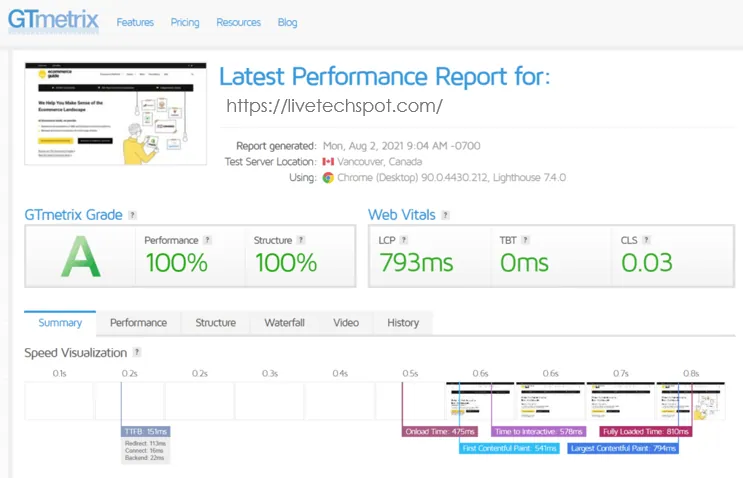
Task: Click help icon beside CLS metric
Action: [x=647, y=240]
